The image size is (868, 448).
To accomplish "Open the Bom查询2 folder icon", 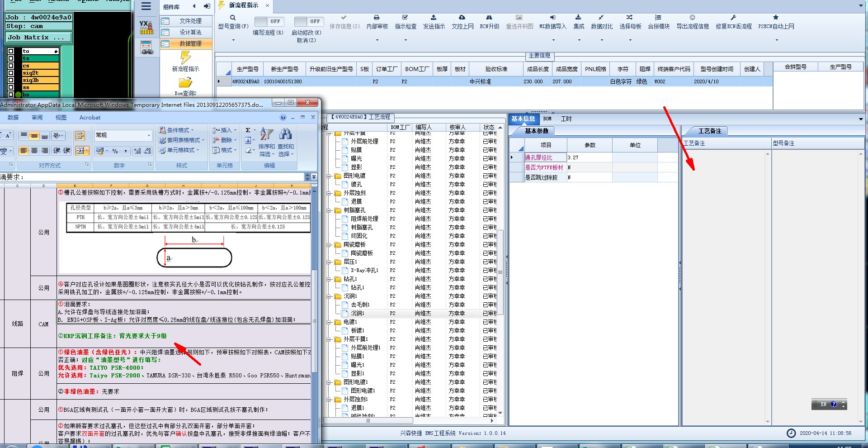I will point(185,83).
